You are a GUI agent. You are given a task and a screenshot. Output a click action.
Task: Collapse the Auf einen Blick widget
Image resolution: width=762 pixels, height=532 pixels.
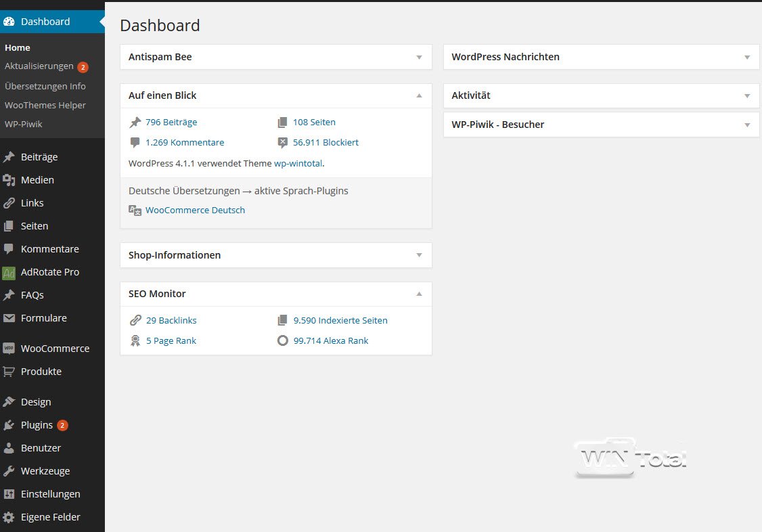419,95
